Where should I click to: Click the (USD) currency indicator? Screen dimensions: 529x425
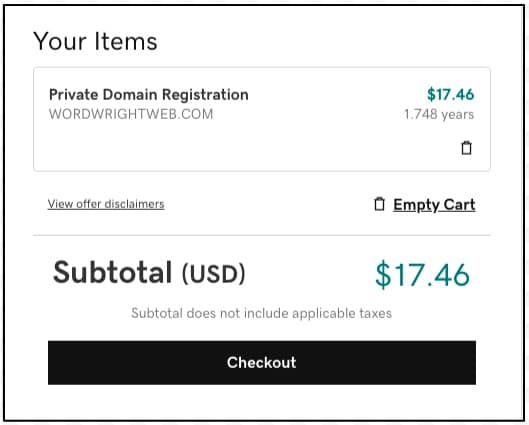(214, 274)
